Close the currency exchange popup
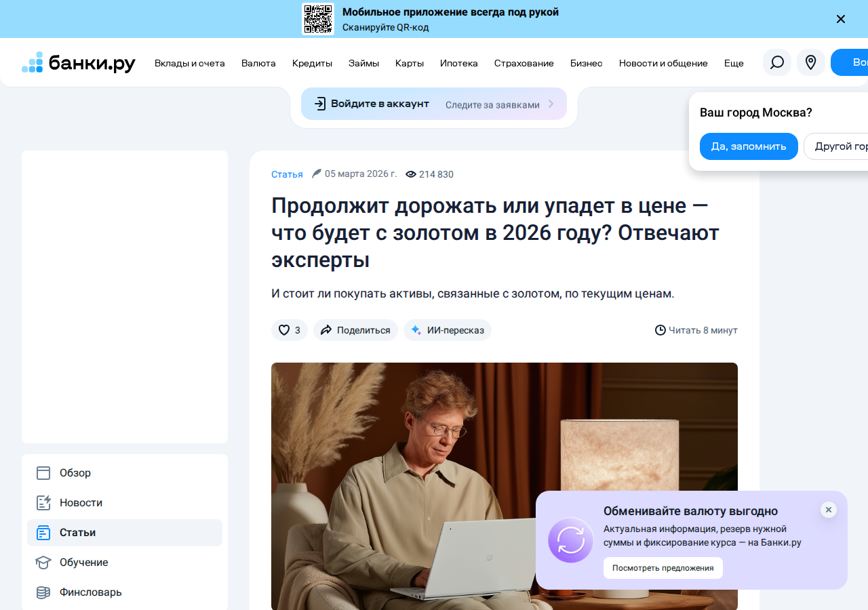The image size is (868, 610). pyautogui.click(x=829, y=510)
